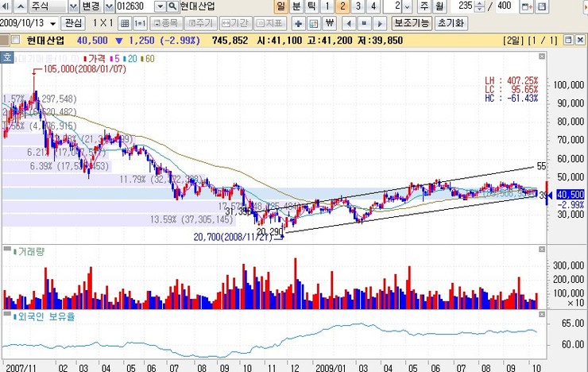Click the up-arrow icon beside 주식
The height and width of the screenshot is (372, 588).
pos(21,6)
